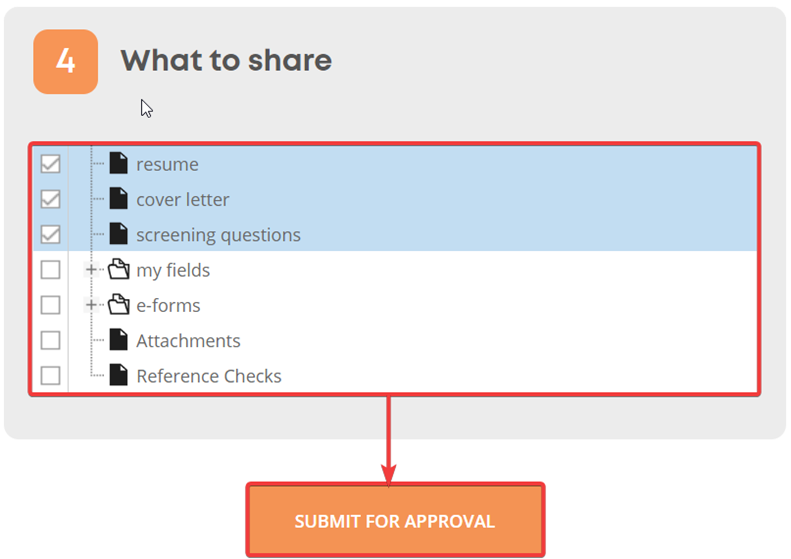Click the Attachments document icon
The image size is (791, 559).
(119, 340)
